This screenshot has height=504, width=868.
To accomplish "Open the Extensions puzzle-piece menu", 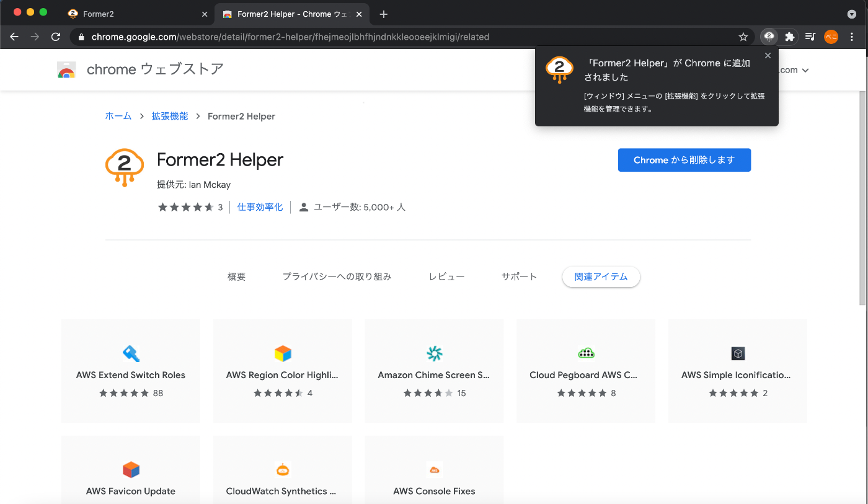I will (x=789, y=37).
